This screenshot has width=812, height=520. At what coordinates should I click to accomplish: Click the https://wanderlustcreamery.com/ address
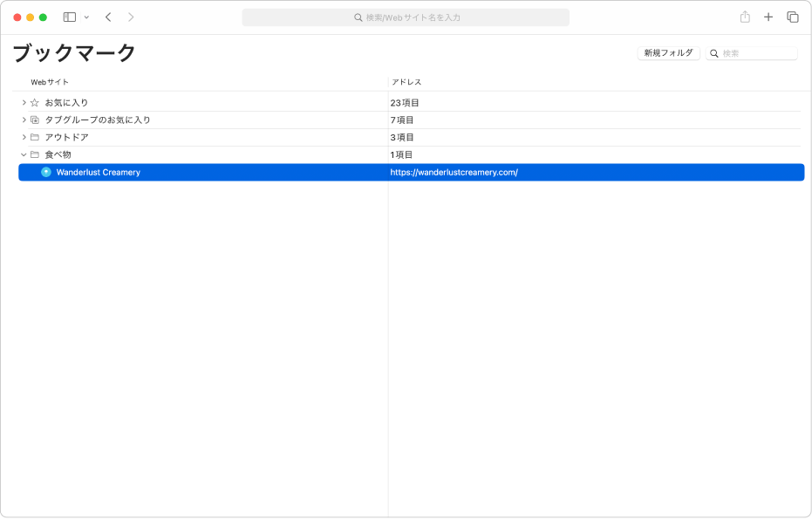454,172
